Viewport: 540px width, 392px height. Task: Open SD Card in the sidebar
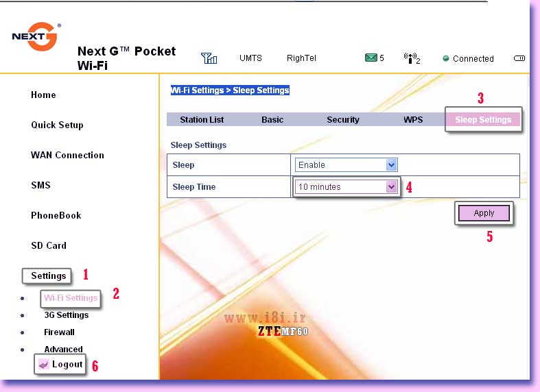click(x=49, y=245)
